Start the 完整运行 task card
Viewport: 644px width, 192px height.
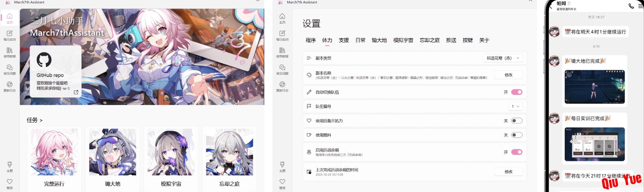pyautogui.click(x=54, y=159)
